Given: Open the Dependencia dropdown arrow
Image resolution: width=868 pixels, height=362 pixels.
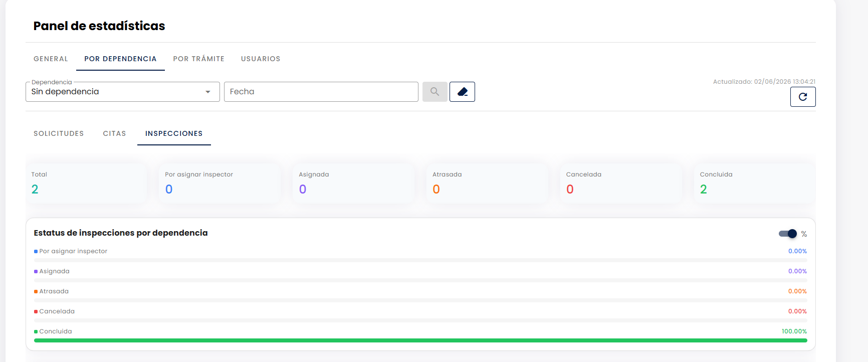Looking at the screenshot, I should 208,92.
